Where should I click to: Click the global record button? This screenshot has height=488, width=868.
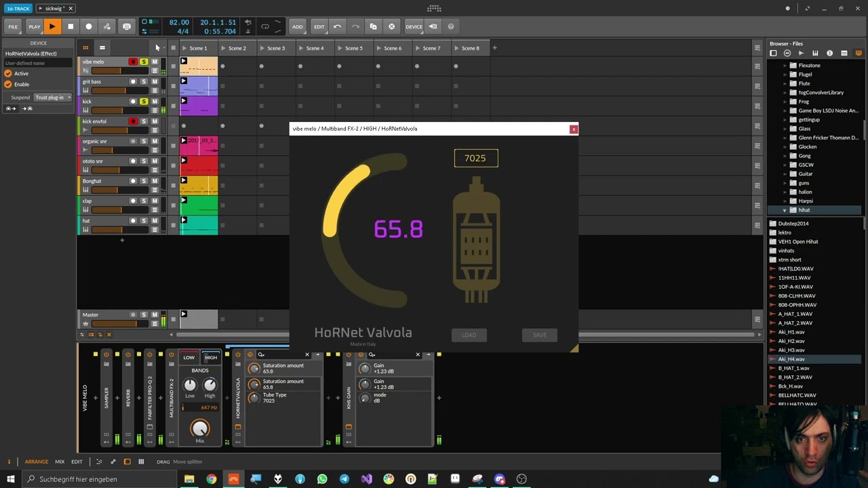(x=89, y=26)
